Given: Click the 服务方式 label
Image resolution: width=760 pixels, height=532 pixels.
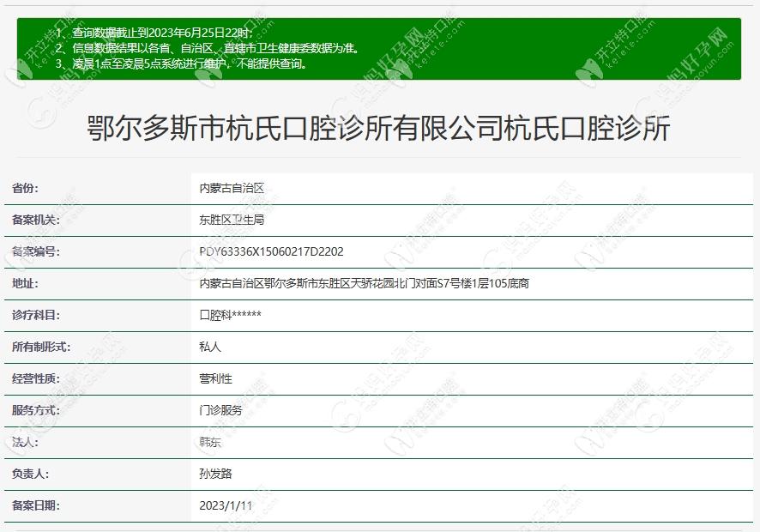Looking at the screenshot, I should coord(36,410).
